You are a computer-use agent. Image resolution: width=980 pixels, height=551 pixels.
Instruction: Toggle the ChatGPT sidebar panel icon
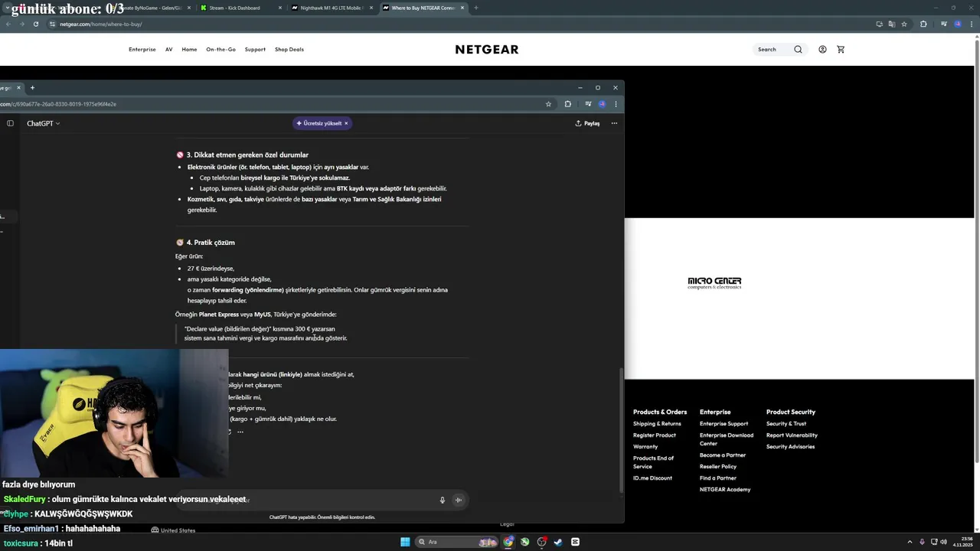pyautogui.click(x=10, y=123)
